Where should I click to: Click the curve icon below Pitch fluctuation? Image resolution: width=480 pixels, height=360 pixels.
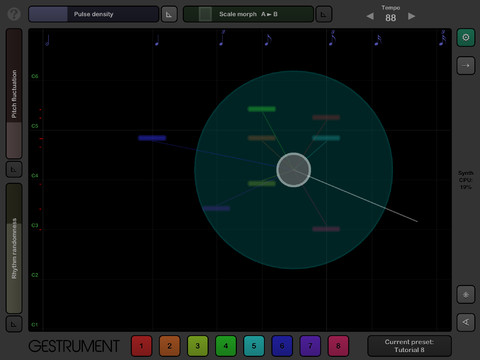pos(14,170)
